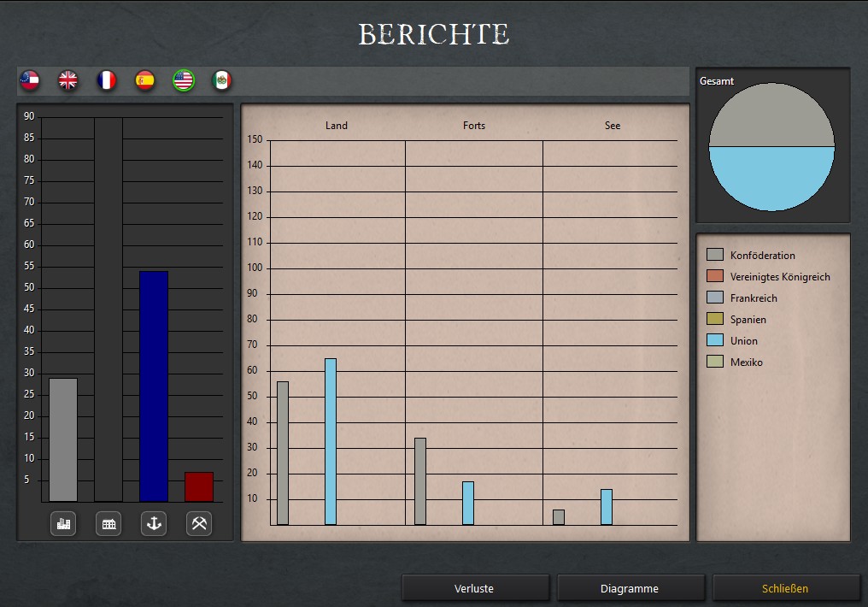This screenshot has width=868, height=607.
Task: Select the Spain flag icon
Action: point(145,81)
